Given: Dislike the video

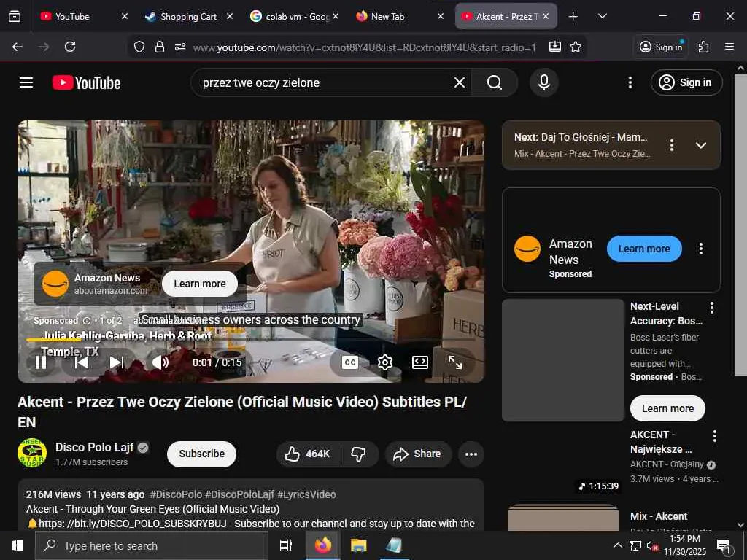Looking at the screenshot, I should coord(359,454).
